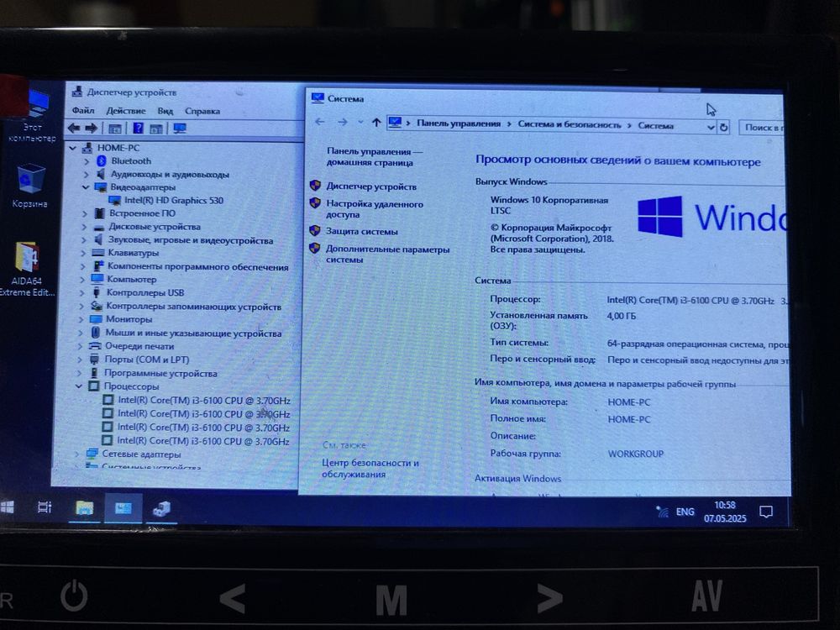Click the computer icon in the address bar
Viewport: 840px width, 630px height.
tap(396, 123)
